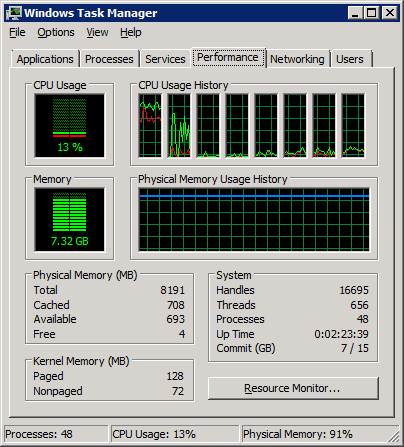
Task: Click the second CPU history graph
Action: point(179,125)
